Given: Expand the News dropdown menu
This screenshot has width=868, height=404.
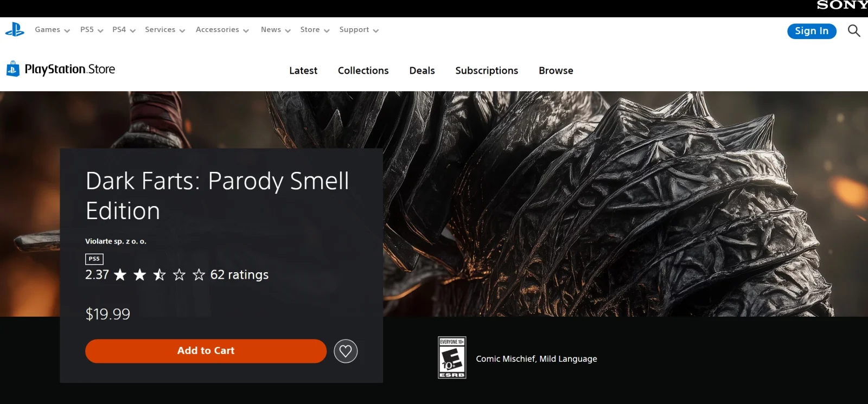Looking at the screenshot, I should pos(276,30).
